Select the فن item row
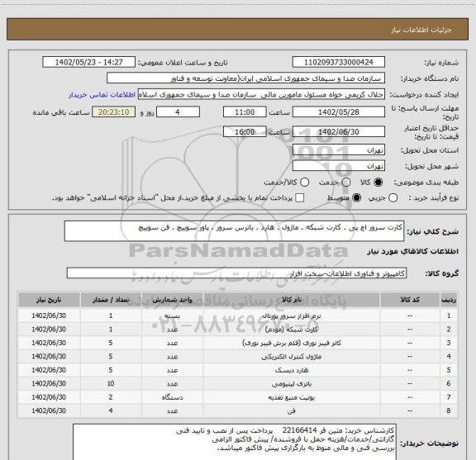 (x=237, y=410)
